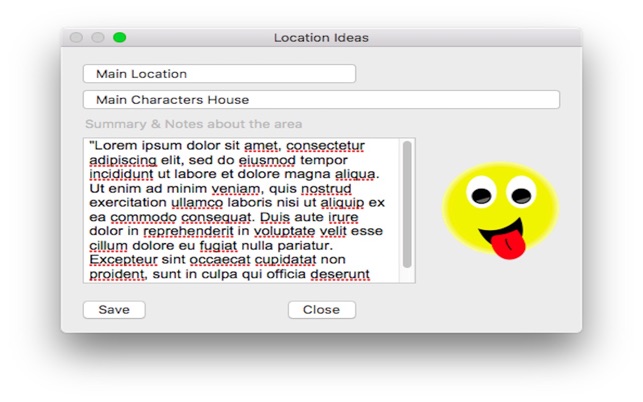Click the greyed-out close window button
Image resolution: width=643 pixels, height=402 pixels.
tap(76, 38)
